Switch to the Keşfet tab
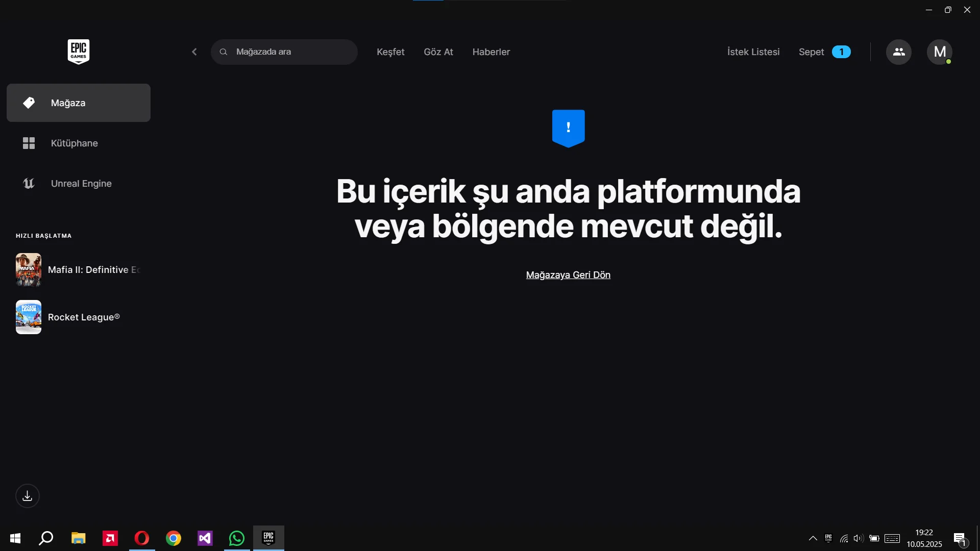This screenshot has height=551, width=980. point(390,52)
